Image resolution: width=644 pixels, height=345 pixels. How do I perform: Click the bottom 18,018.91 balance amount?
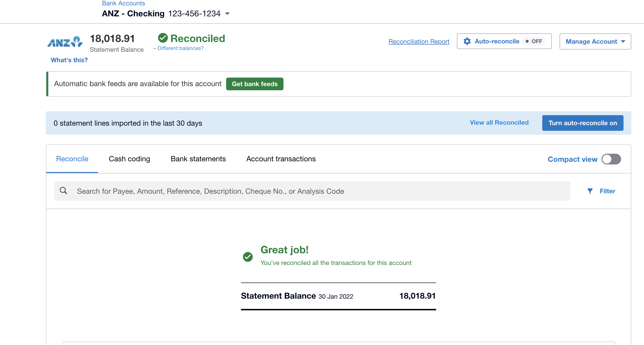pyautogui.click(x=417, y=296)
